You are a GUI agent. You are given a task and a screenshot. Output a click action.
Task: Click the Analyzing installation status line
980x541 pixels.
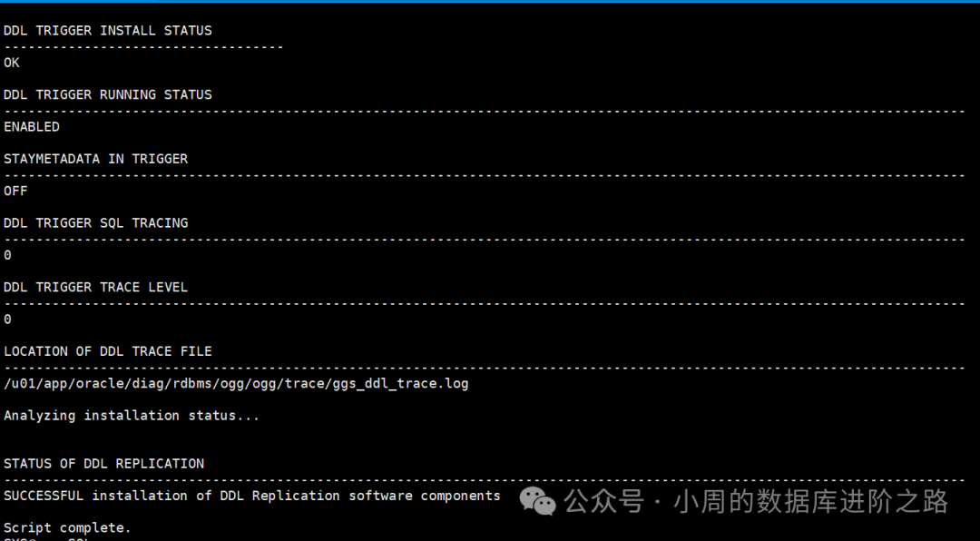132,416
